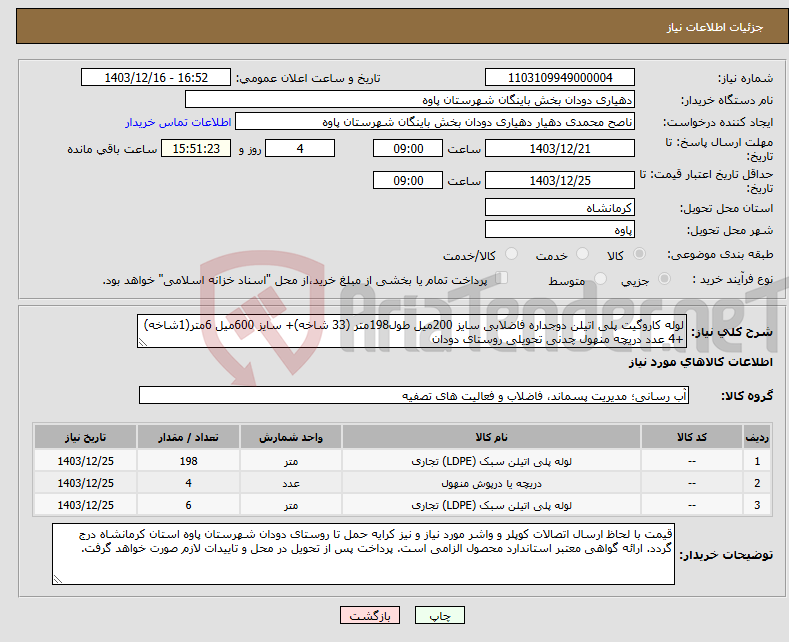The height and width of the screenshot is (642, 789).
Task: Click the price validity date 1403/12/25 field
Action: (x=560, y=180)
